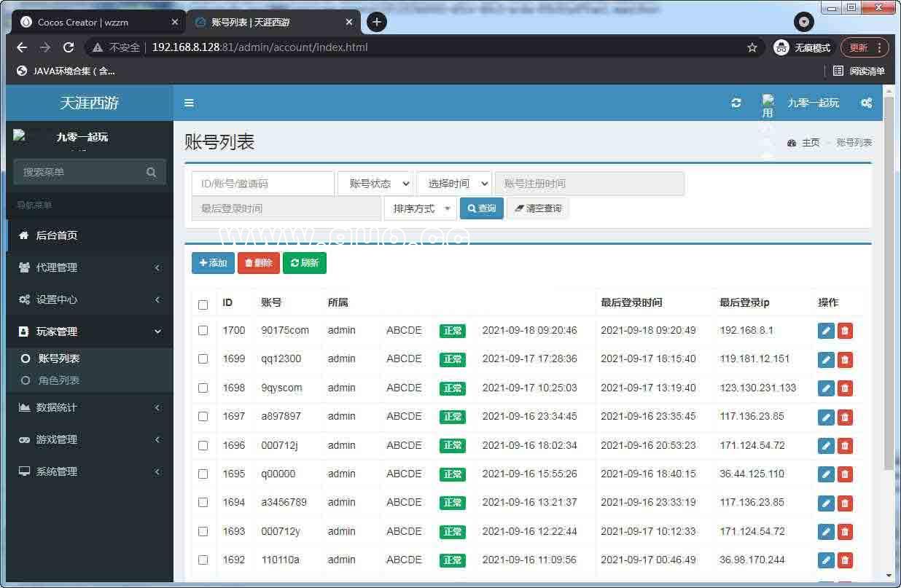Click the green 刷新 button
This screenshot has height=588, width=901.
point(305,263)
